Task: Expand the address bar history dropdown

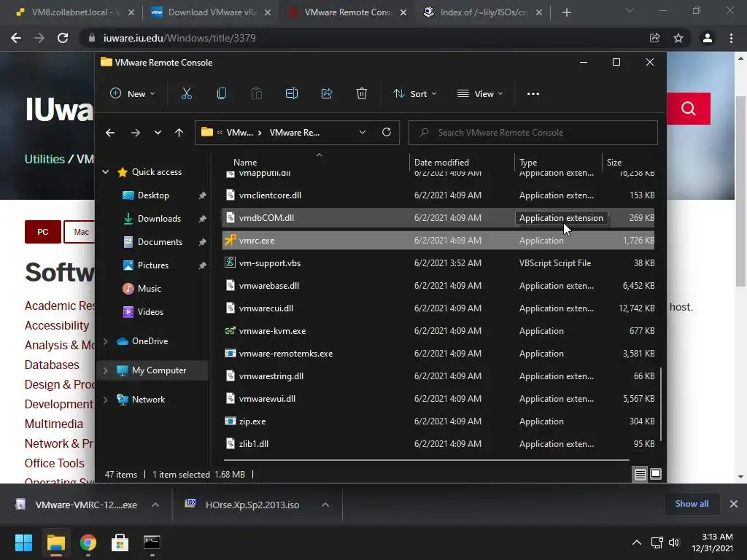Action: click(362, 133)
